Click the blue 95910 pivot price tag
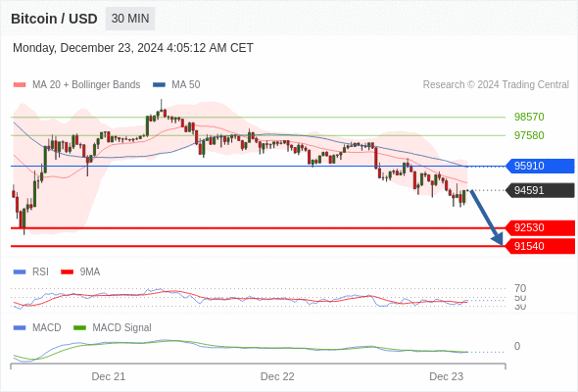Screen dimensions: 578x392 540,166
